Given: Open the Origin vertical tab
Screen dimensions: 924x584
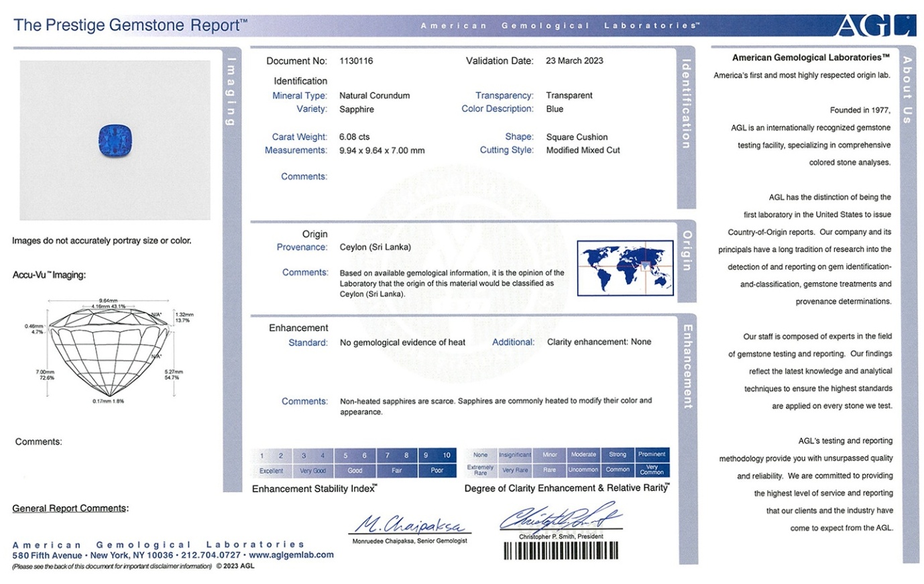Looking at the screenshot, I should [686, 251].
